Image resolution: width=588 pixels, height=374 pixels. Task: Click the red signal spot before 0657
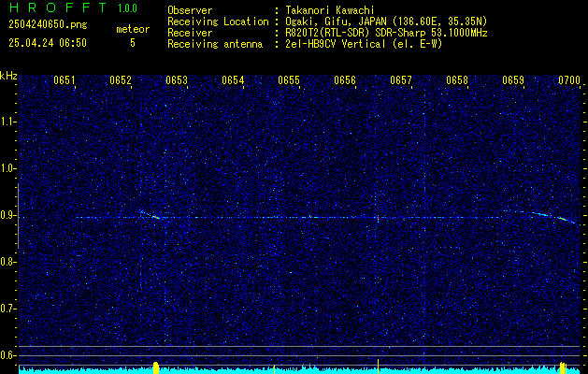coord(378,218)
